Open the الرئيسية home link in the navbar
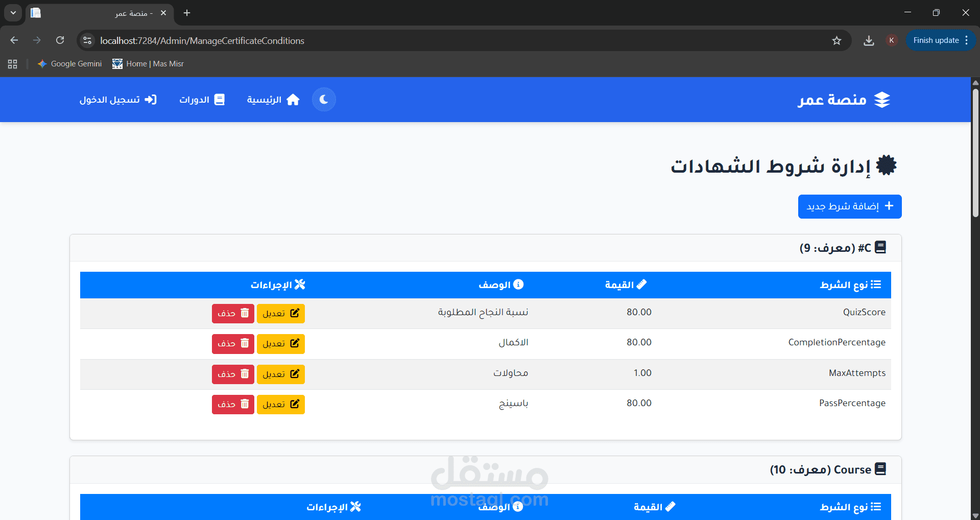980x520 pixels. [x=273, y=100]
